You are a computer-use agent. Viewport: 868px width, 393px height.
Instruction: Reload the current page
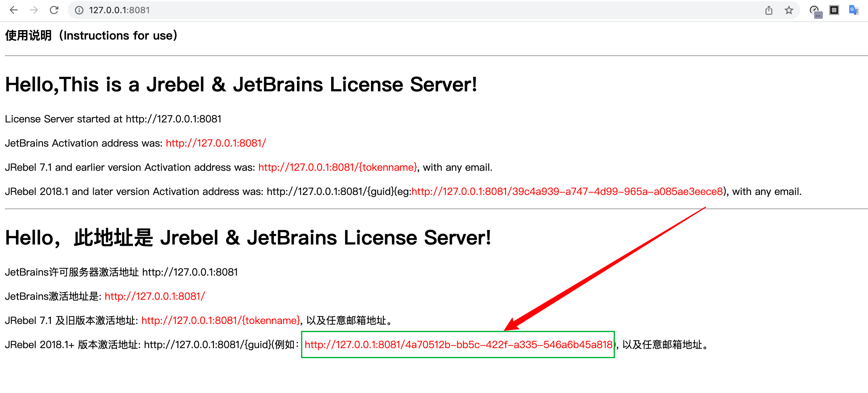(54, 10)
